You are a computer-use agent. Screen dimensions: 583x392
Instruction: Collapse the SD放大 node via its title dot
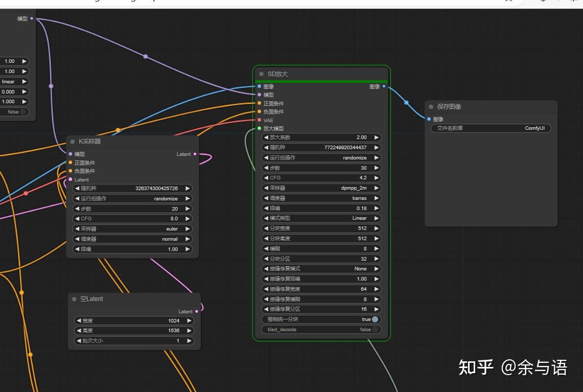point(261,73)
